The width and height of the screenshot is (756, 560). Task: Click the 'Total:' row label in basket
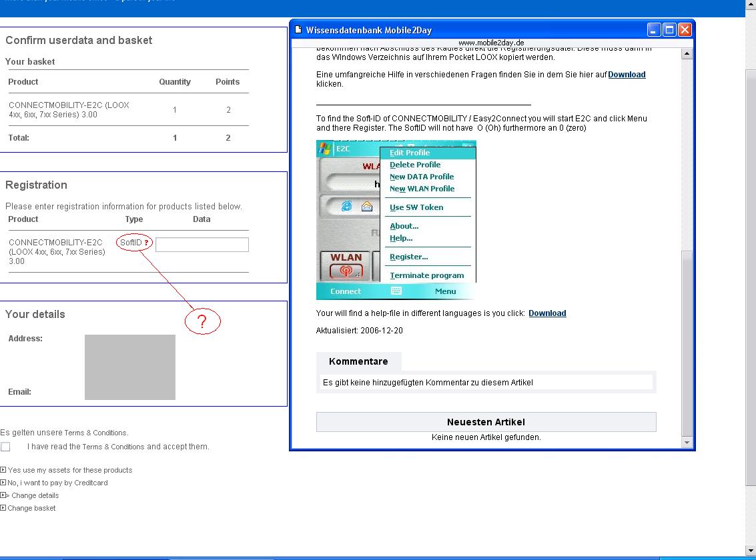(x=19, y=138)
